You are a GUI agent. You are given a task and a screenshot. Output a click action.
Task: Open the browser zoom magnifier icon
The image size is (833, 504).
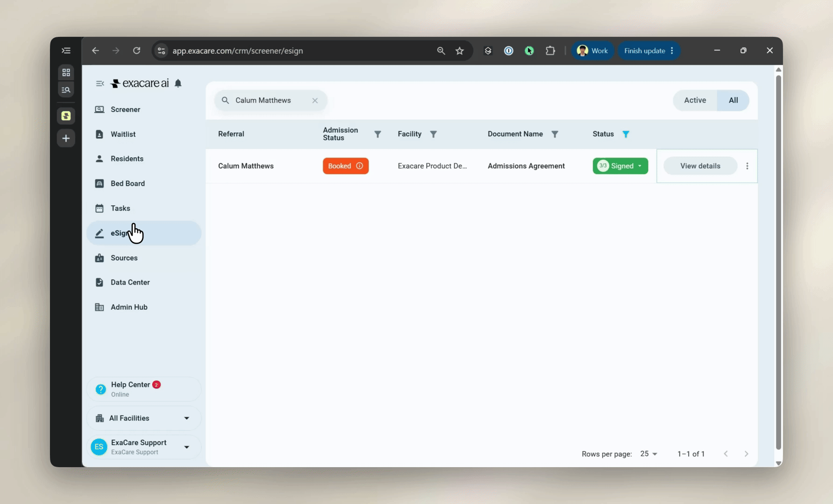point(441,51)
